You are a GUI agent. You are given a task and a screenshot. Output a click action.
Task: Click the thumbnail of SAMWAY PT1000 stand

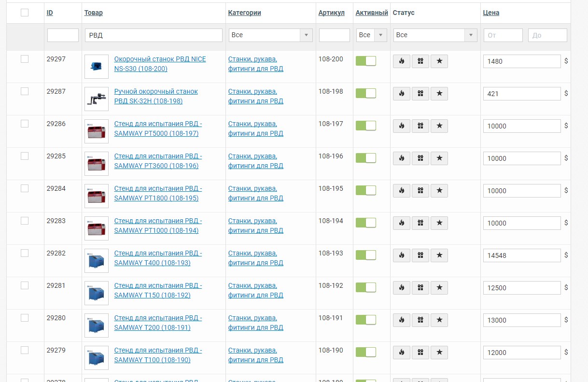pyautogui.click(x=97, y=228)
